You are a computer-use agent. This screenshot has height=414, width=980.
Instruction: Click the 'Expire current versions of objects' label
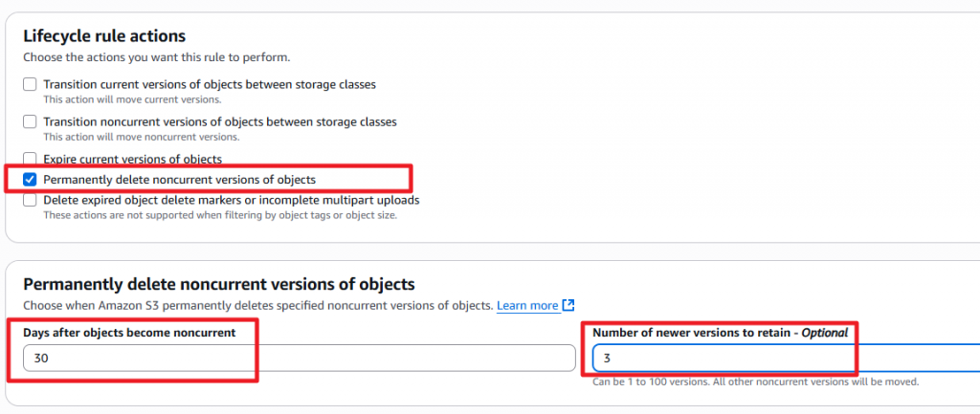(x=132, y=159)
